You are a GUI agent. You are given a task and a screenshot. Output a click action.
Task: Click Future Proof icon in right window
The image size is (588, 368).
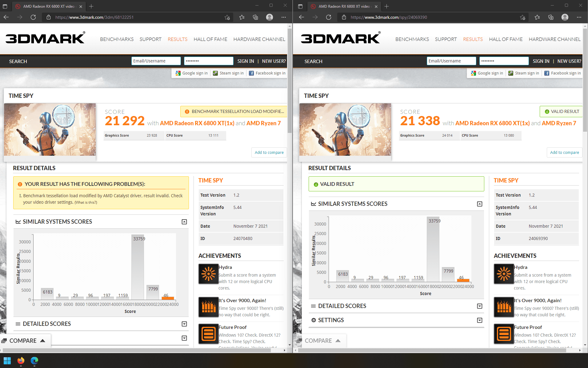(x=504, y=334)
